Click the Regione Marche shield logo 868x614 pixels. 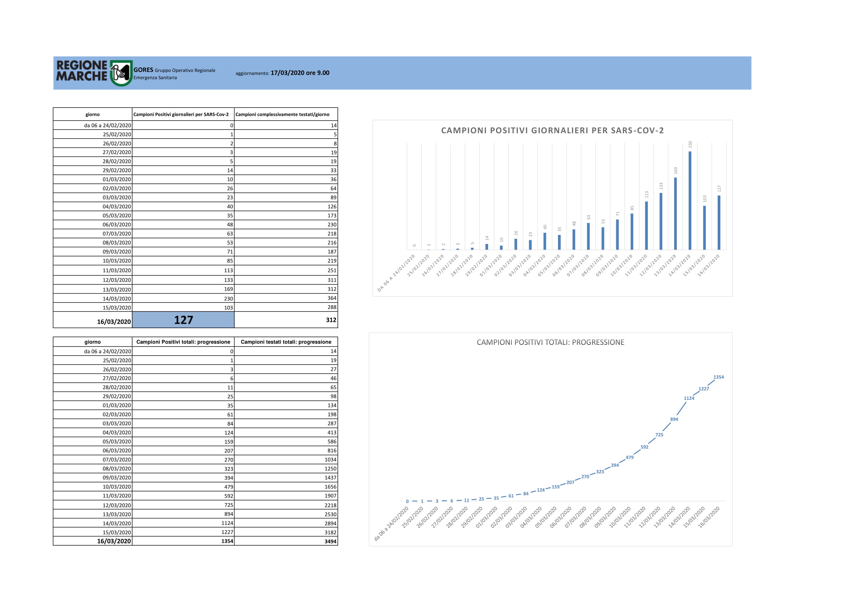(121, 73)
